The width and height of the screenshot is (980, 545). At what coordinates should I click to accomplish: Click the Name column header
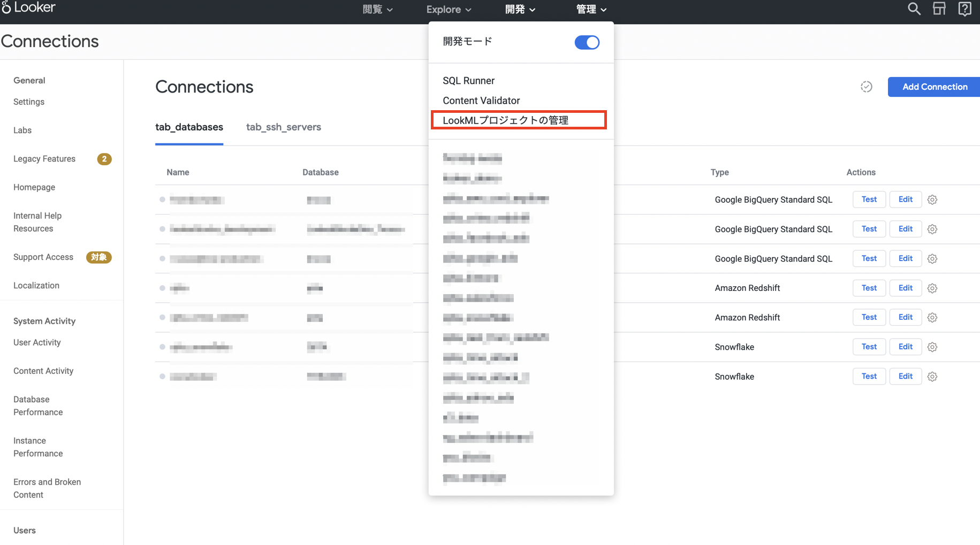178,172
